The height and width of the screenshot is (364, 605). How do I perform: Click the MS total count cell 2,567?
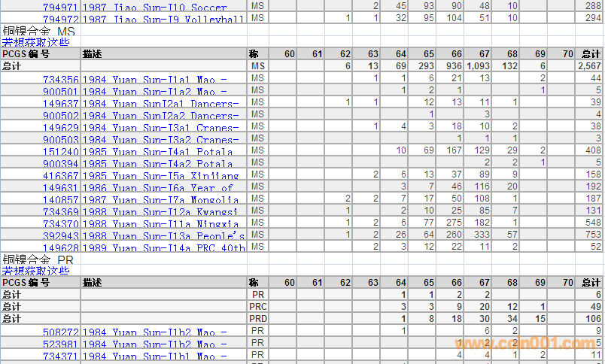point(589,67)
